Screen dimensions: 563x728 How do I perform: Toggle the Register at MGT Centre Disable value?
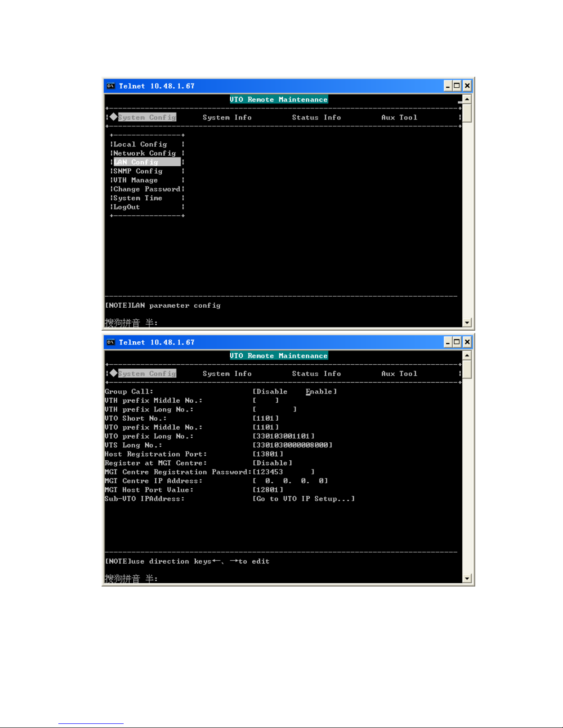click(272, 463)
